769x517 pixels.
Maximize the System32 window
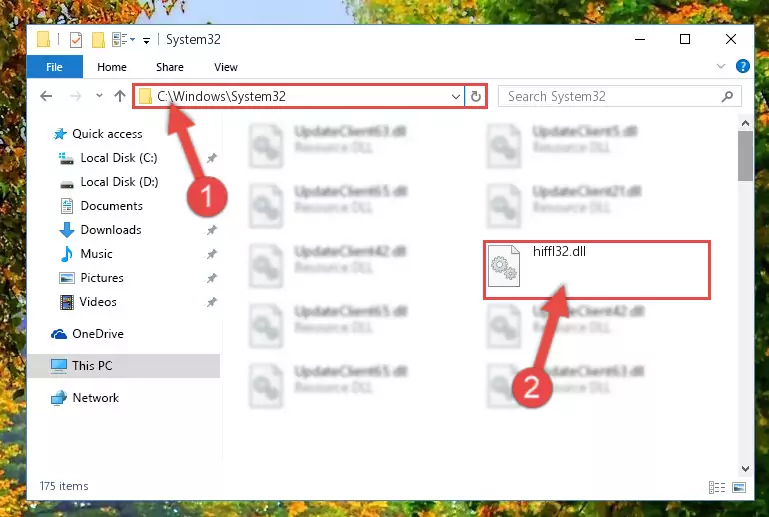tap(685, 39)
